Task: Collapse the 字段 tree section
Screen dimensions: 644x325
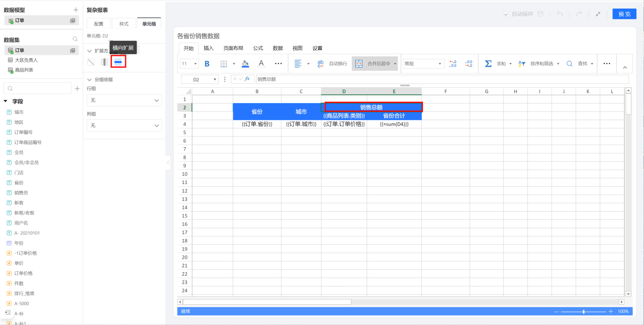Action: pos(6,102)
